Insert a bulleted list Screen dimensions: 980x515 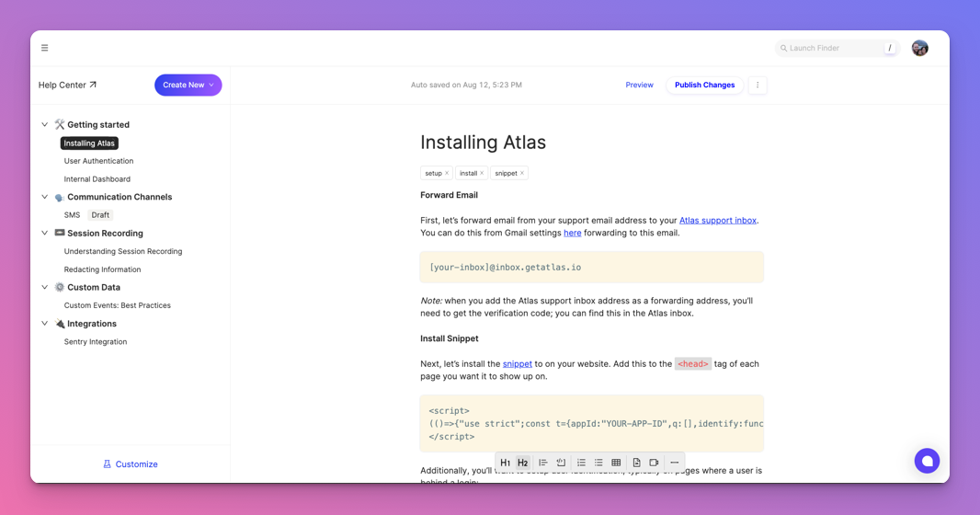[x=598, y=463]
